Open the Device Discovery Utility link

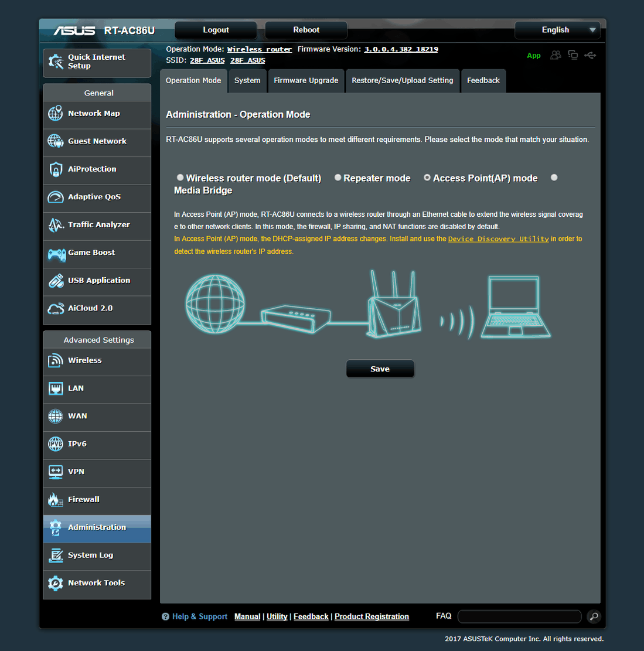498,239
